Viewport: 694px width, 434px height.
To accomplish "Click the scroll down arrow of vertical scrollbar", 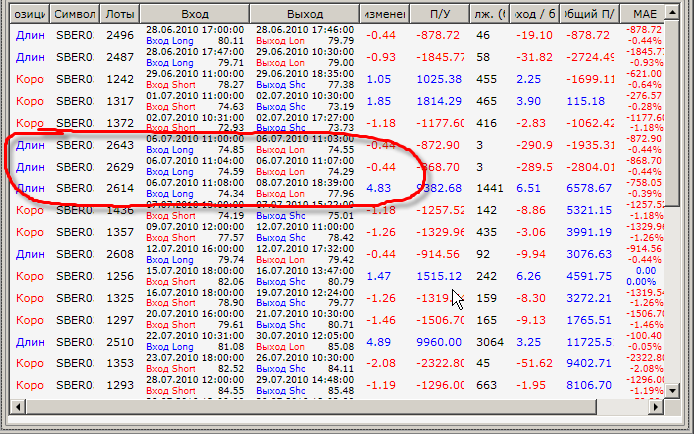I will click(672, 390).
